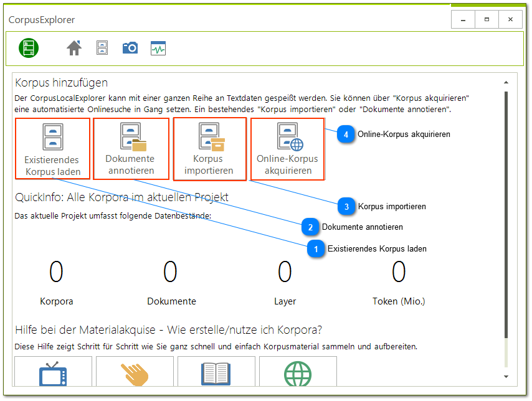
Task: Click the 'Hilfe bei der Materialakquise' heading
Action: 169,330
